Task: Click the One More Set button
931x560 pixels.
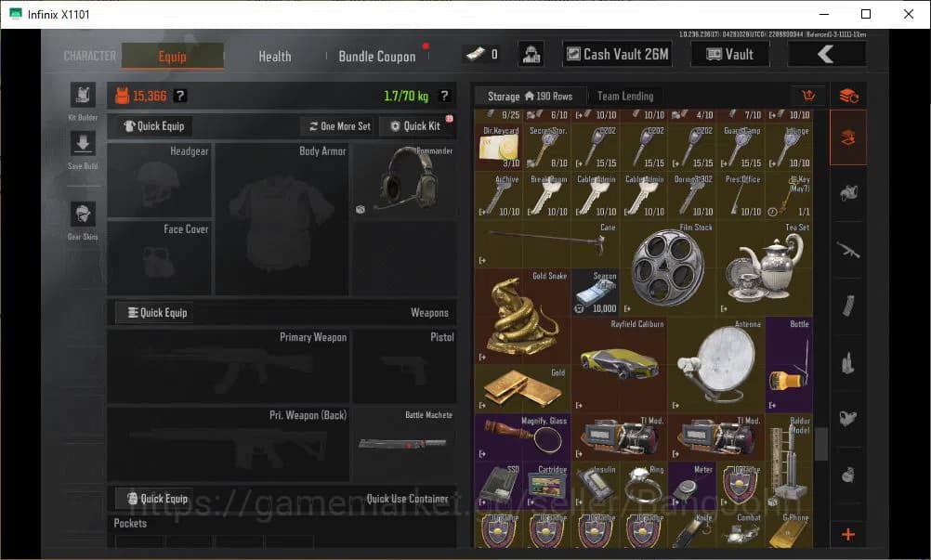Action: (339, 126)
